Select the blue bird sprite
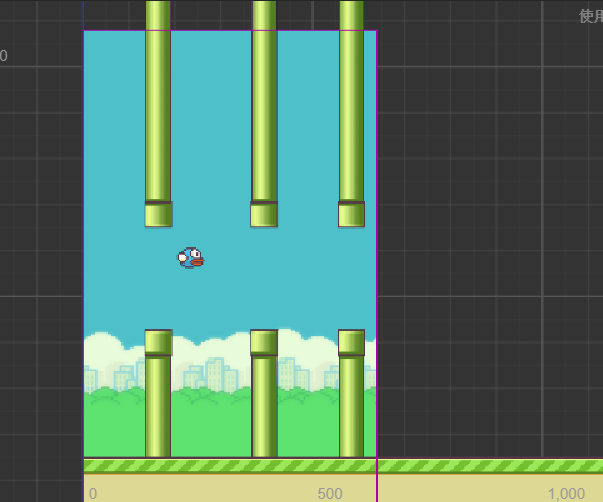 pyautogui.click(x=191, y=258)
